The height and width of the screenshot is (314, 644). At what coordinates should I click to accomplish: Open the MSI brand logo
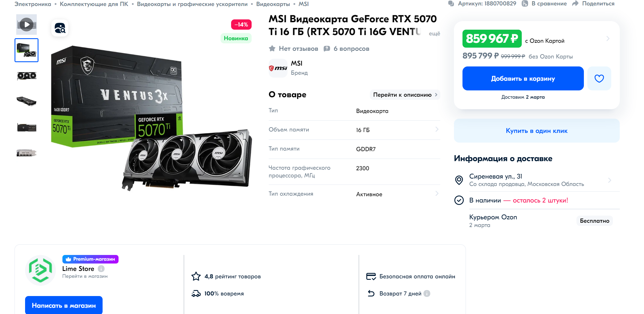coord(278,68)
